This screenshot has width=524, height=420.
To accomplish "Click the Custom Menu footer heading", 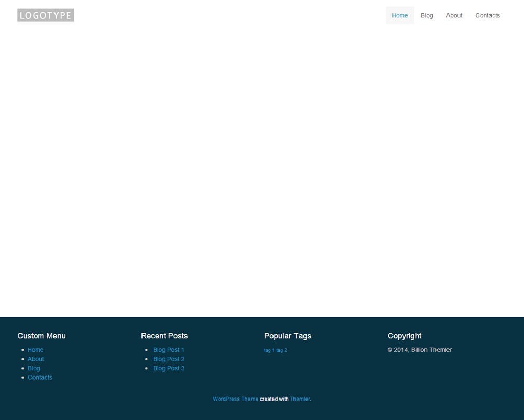I will (x=42, y=336).
